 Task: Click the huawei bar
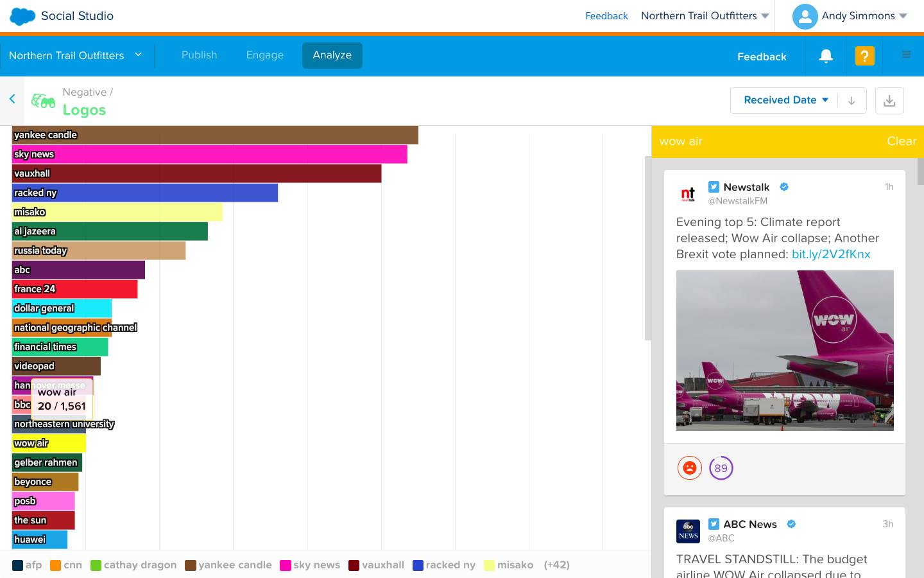pyautogui.click(x=40, y=539)
